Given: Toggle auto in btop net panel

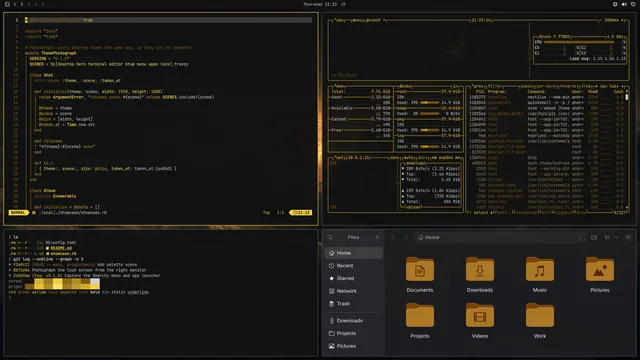Looking at the screenshot, I should tap(409, 158).
